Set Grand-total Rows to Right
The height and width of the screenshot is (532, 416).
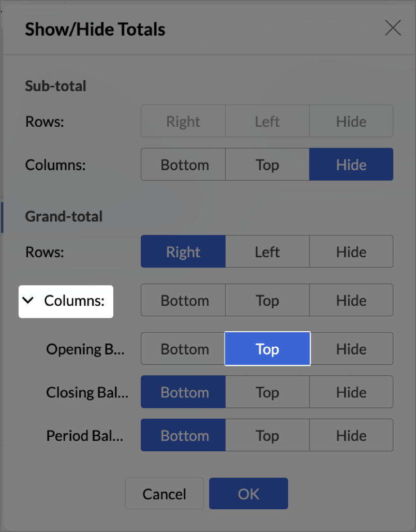pyautogui.click(x=183, y=252)
